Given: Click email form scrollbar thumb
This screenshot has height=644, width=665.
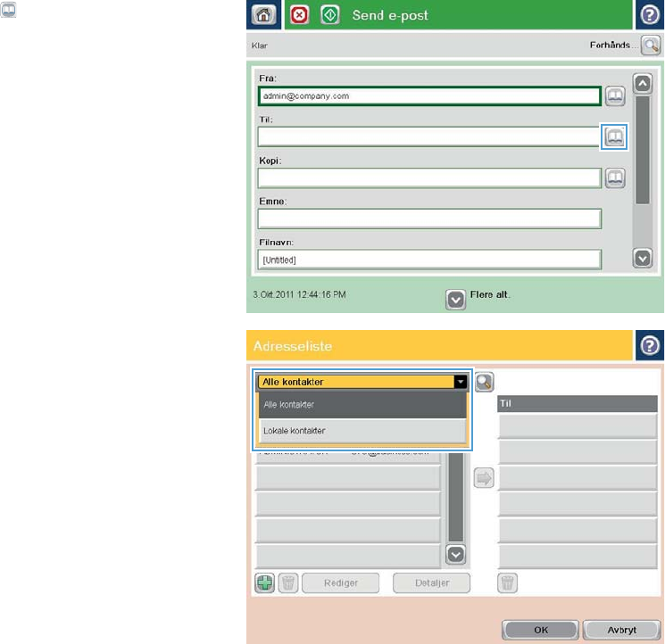Looking at the screenshot, I should point(643,150).
